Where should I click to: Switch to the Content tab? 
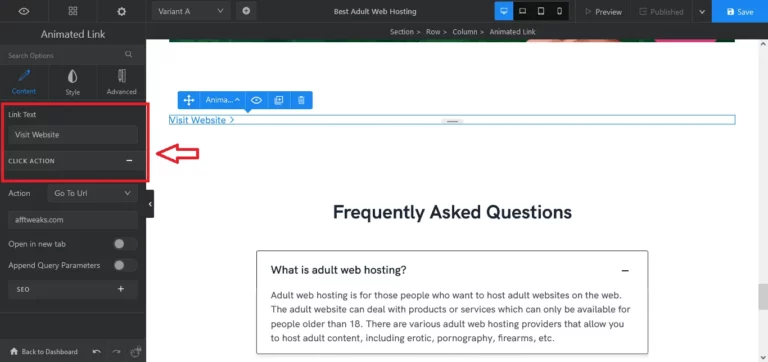tap(24, 82)
